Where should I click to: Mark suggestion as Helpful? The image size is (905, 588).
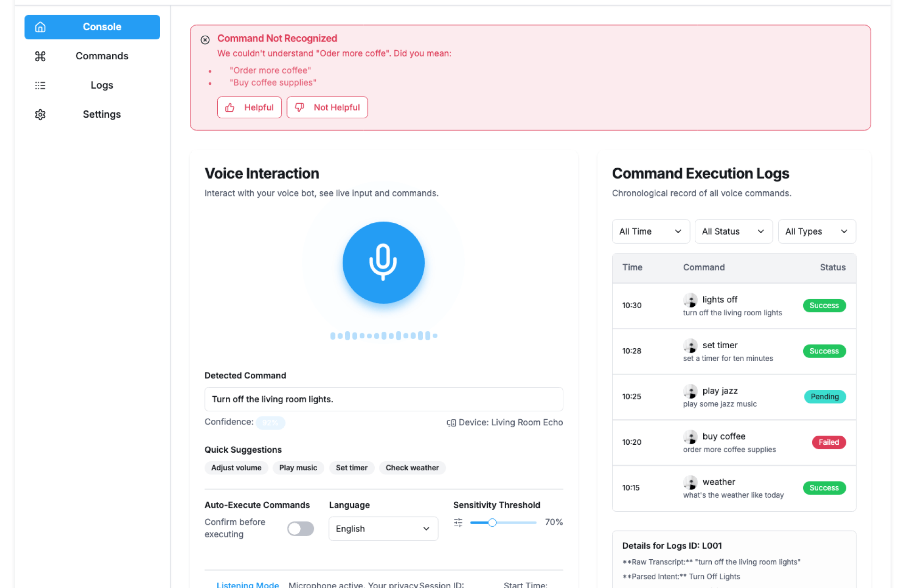click(x=249, y=107)
